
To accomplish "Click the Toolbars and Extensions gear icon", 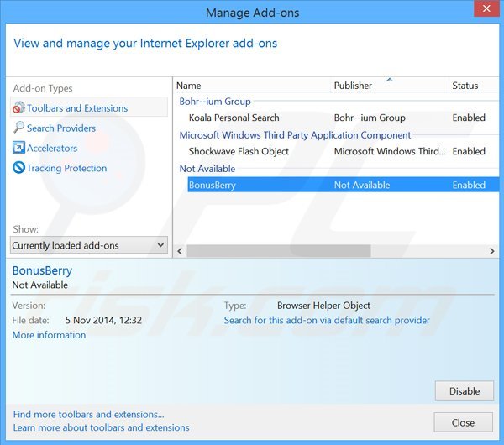I will [18, 107].
